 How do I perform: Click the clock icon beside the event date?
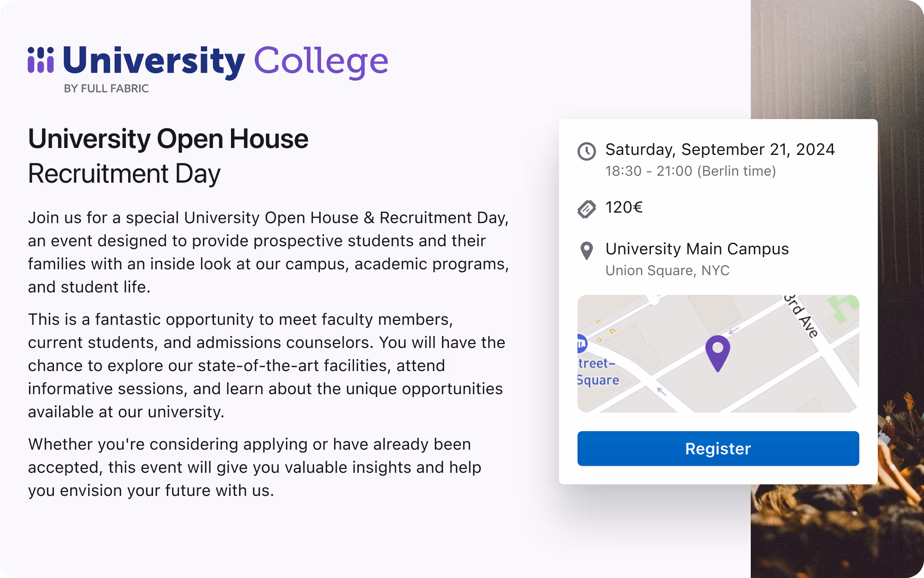[x=586, y=151]
